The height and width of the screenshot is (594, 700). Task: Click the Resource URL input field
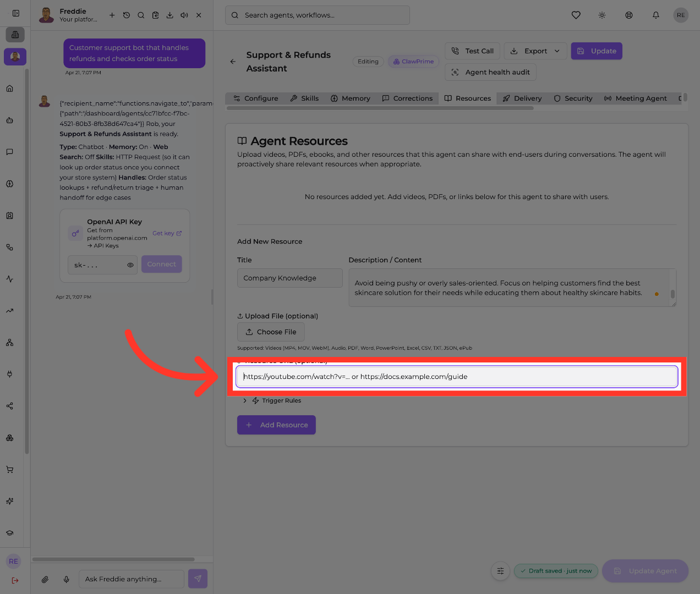457,377
